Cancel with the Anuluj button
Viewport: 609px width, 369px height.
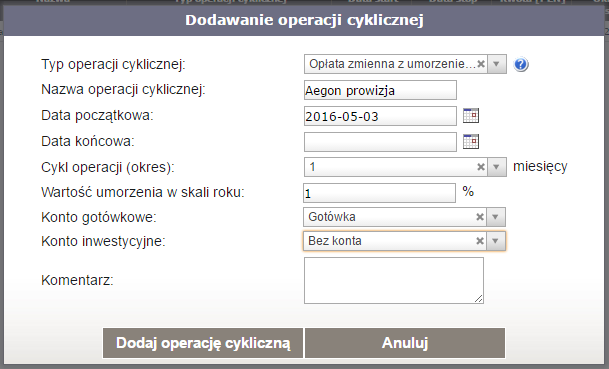pos(405,343)
